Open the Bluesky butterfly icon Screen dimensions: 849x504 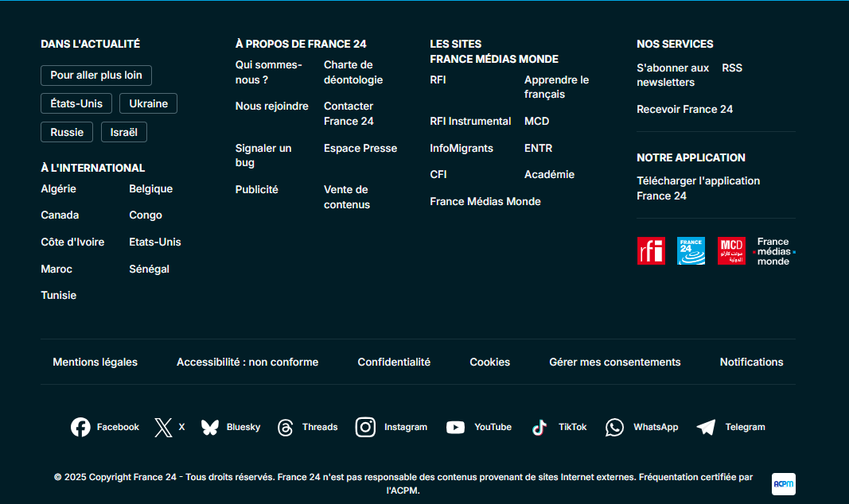pyautogui.click(x=210, y=428)
